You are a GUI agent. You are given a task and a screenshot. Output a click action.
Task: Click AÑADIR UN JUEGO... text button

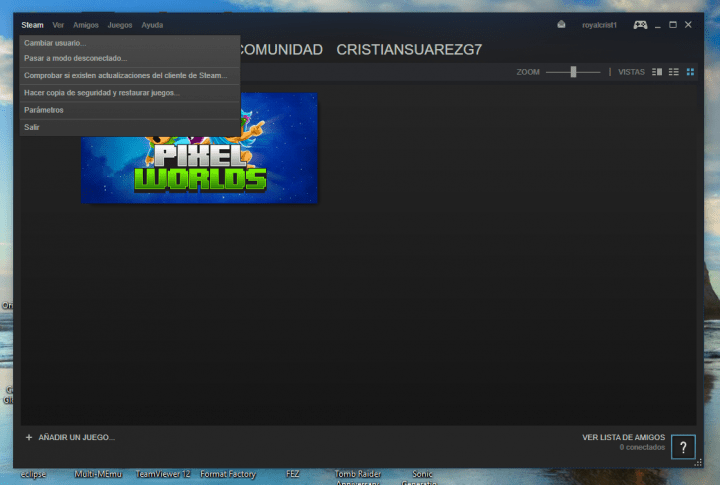[77, 437]
